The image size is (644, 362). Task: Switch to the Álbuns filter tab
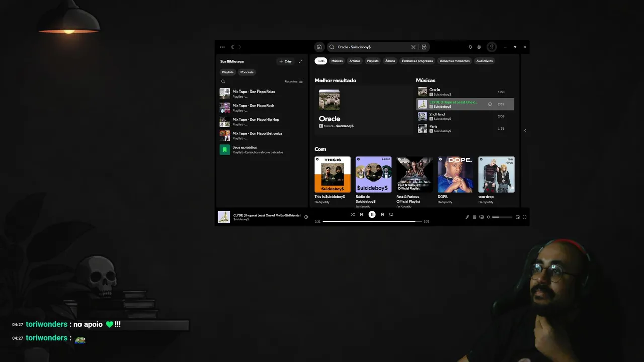pos(390,61)
